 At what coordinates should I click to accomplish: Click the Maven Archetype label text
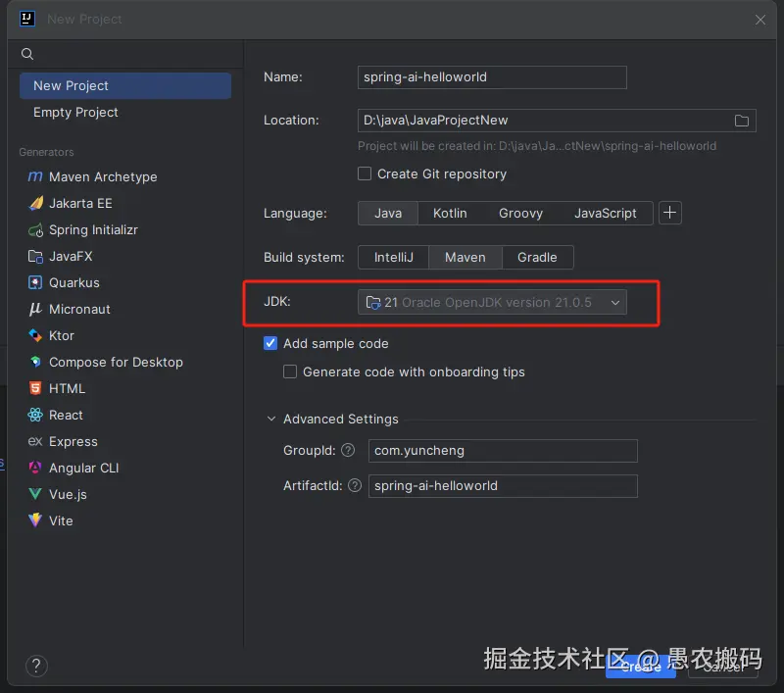[103, 177]
